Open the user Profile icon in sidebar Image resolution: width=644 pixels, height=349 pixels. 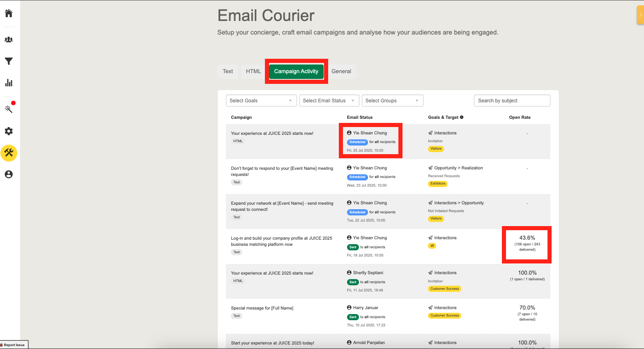tap(9, 174)
